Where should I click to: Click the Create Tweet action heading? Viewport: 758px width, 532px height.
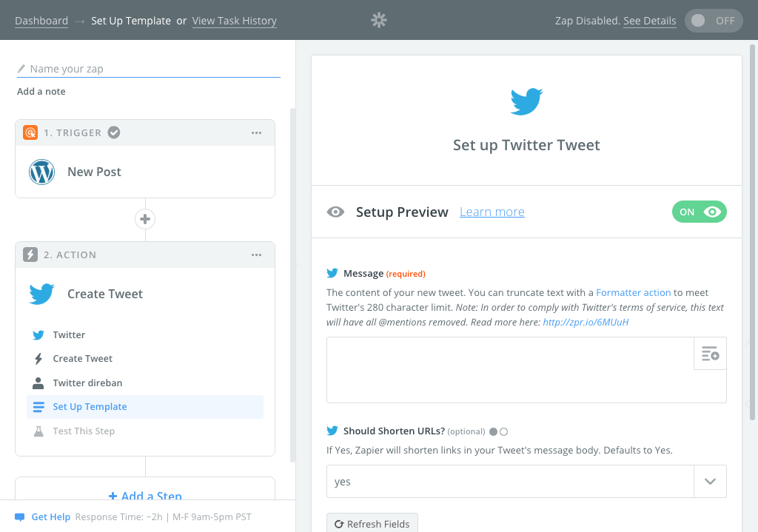(105, 294)
